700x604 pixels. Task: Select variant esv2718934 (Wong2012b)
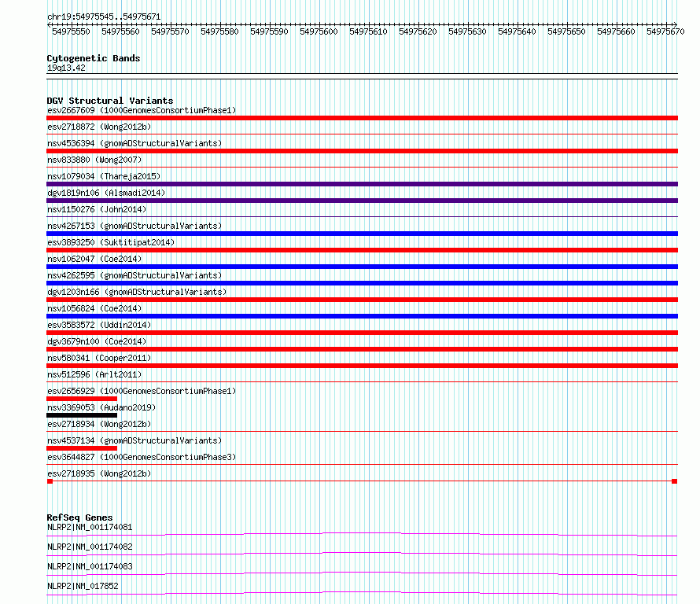tap(99, 424)
